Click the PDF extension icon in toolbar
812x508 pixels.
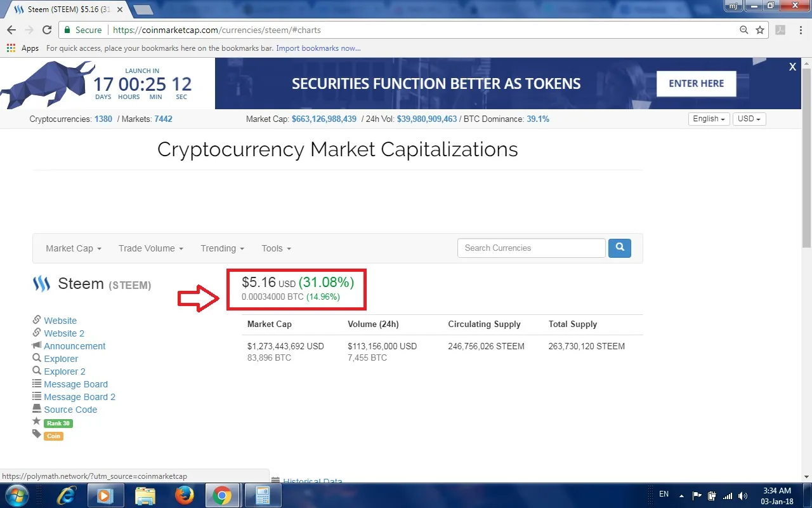[780, 30]
